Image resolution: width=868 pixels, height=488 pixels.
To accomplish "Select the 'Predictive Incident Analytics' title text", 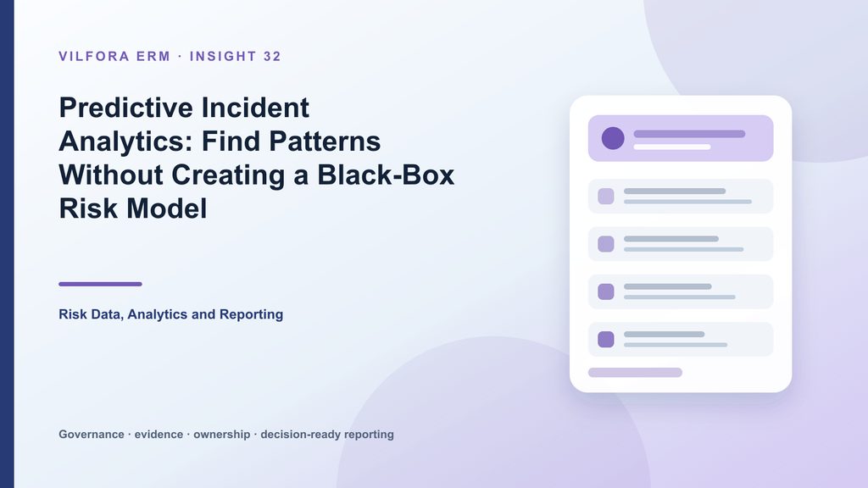I will point(256,158).
